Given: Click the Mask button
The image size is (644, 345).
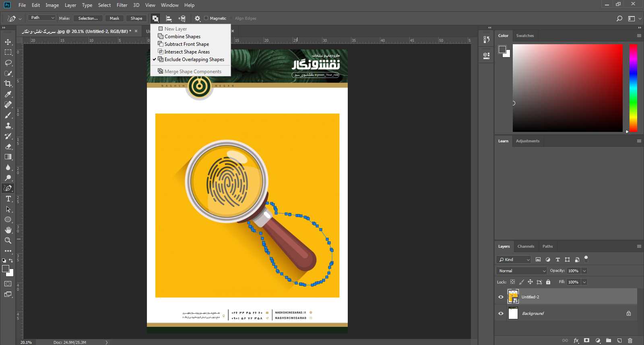Looking at the screenshot, I should point(115,18).
